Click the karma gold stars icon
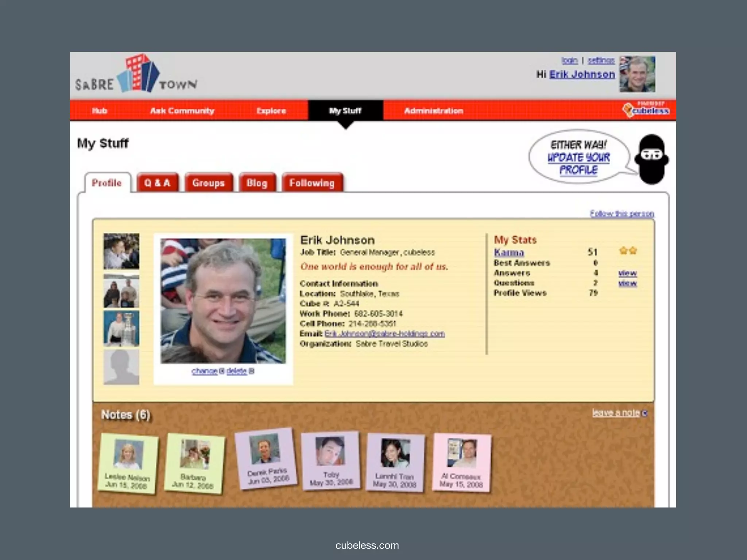Image resolution: width=747 pixels, height=560 pixels. click(x=628, y=251)
